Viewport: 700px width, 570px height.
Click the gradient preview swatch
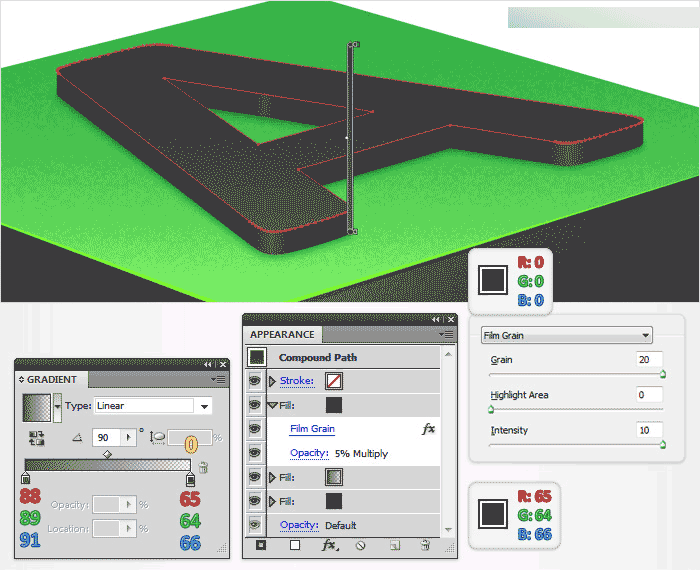37,408
